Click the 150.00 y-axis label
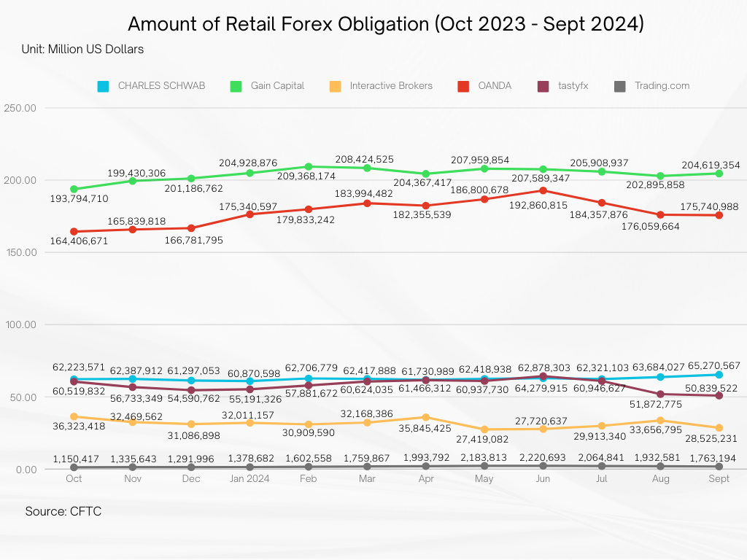This screenshot has height=560, width=747. coord(21,252)
